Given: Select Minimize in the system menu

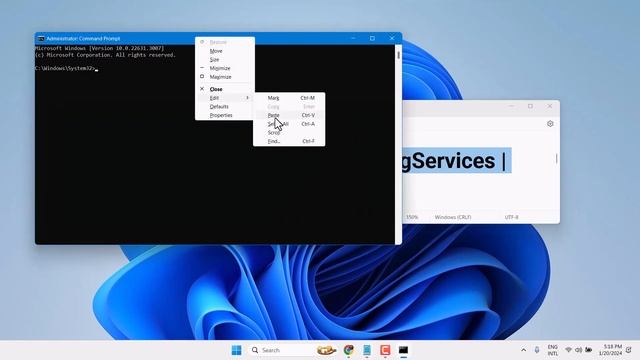Looking at the screenshot, I should pyautogui.click(x=225, y=68).
